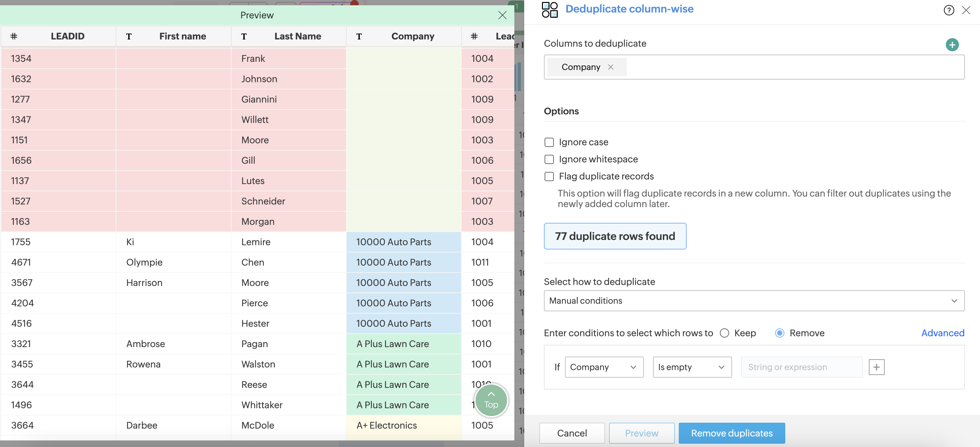Remove Company chip from columns field
Viewport: 980px width, 447px height.
[611, 67]
